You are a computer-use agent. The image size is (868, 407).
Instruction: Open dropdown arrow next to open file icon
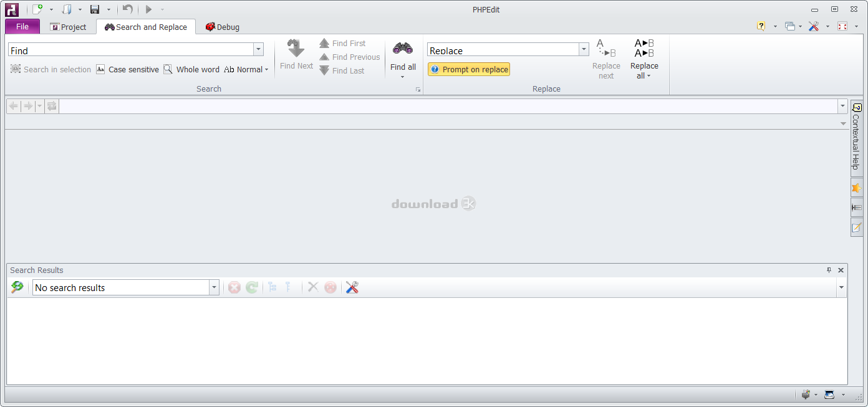(x=80, y=9)
